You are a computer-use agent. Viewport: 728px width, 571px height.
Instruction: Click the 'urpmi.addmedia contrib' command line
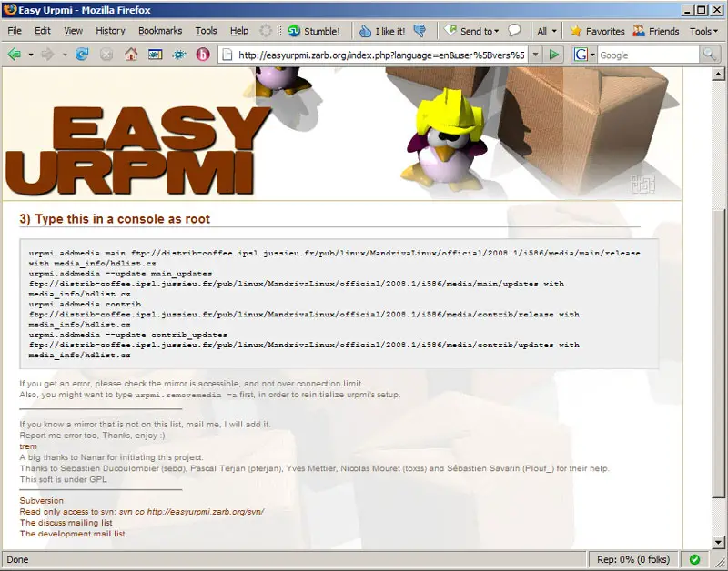click(x=85, y=305)
